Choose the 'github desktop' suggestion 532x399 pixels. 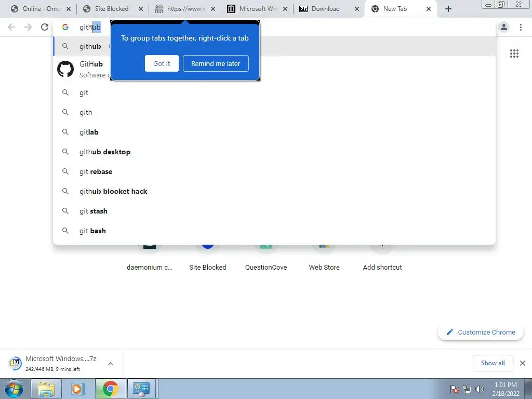pos(274,152)
